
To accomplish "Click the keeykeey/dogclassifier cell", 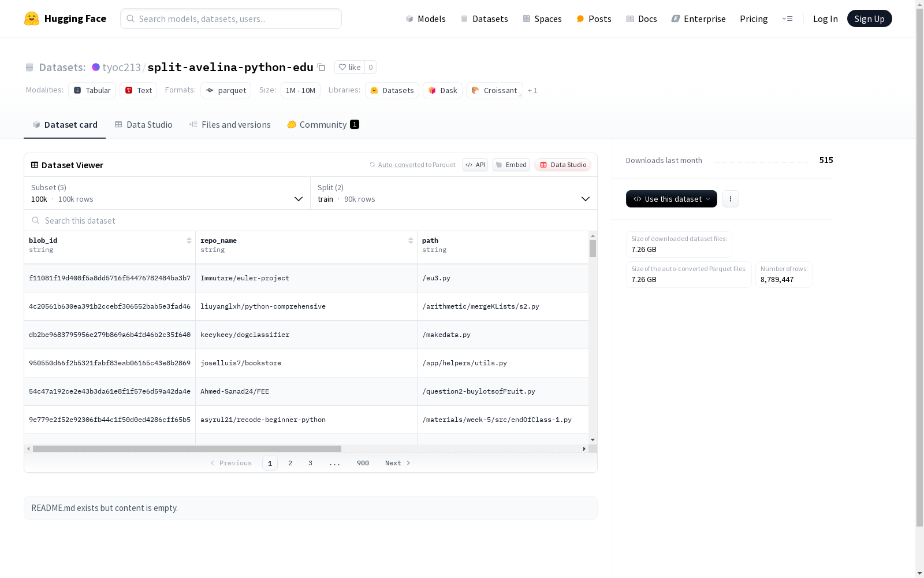I will pos(306,335).
